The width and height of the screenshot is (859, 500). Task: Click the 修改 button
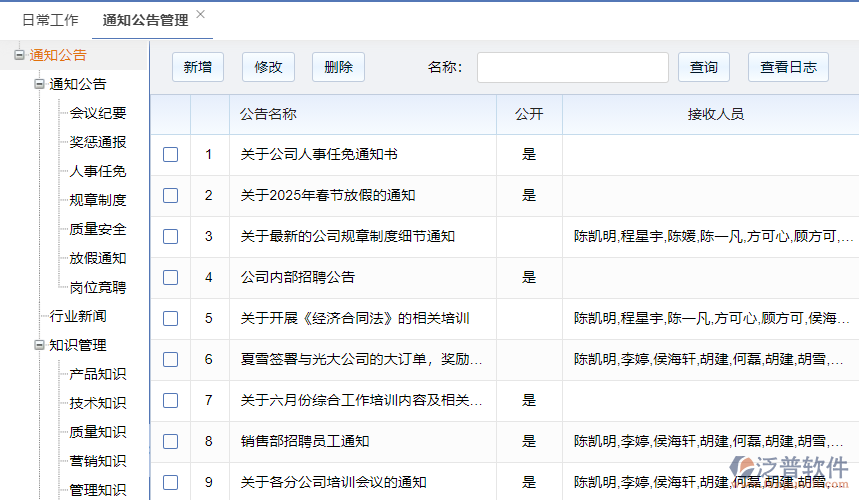pos(268,67)
